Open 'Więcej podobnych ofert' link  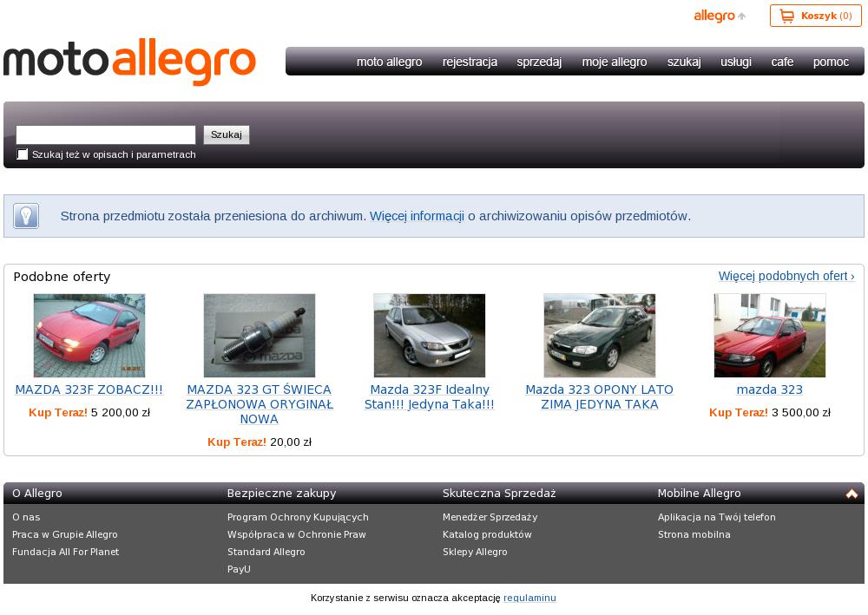786,276
